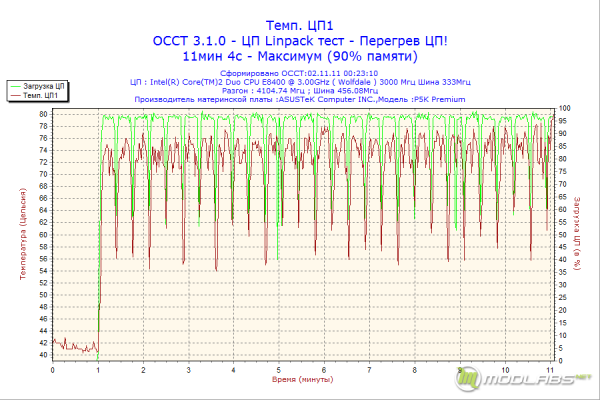Click the red Темп. ЦП1 legend line
Viewport: 600px width, 400px height.
(x=15, y=95)
